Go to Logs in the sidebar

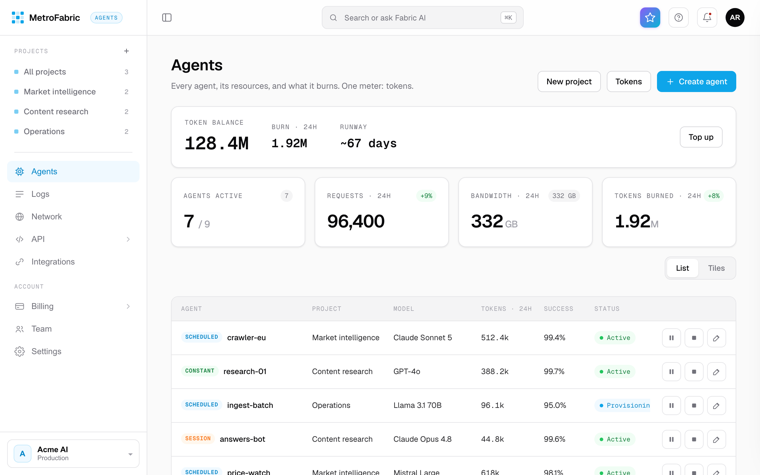(x=73, y=194)
